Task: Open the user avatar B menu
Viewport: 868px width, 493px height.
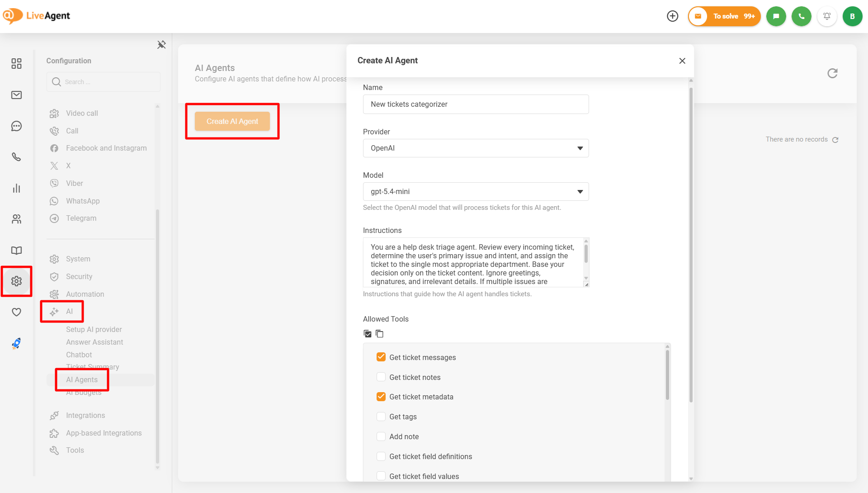Action: (x=852, y=16)
